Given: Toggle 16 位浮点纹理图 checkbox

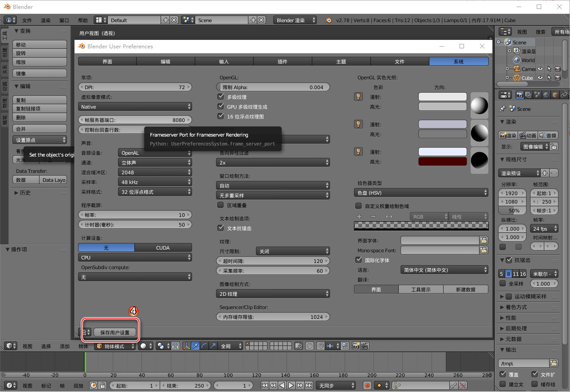Looking at the screenshot, I should pyautogui.click(x=220, y=116).
